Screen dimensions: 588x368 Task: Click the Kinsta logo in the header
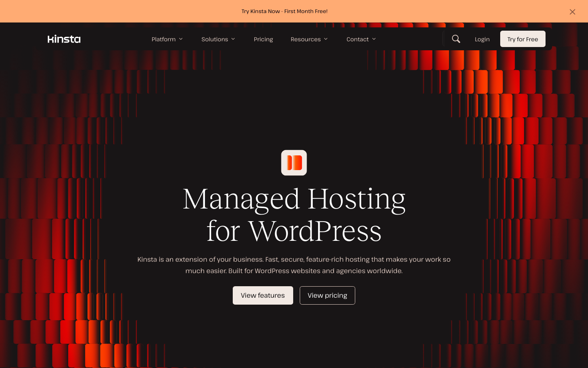[x=64, y=39]
